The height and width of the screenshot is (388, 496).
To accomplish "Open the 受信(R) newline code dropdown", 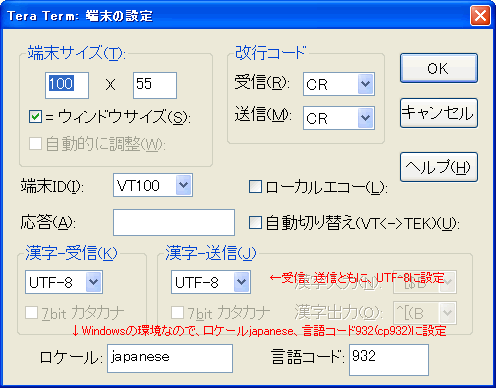I will (x=339, y=84).
